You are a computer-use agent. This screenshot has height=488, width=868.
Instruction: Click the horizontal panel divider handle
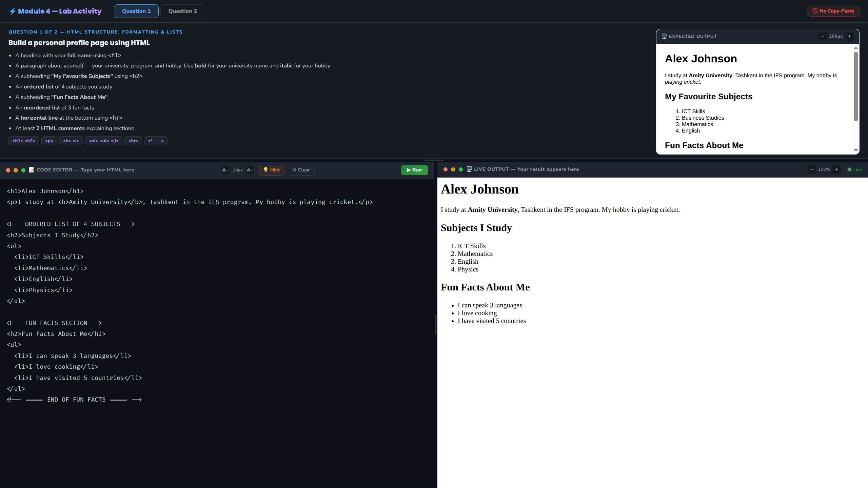tap(434, 160)
